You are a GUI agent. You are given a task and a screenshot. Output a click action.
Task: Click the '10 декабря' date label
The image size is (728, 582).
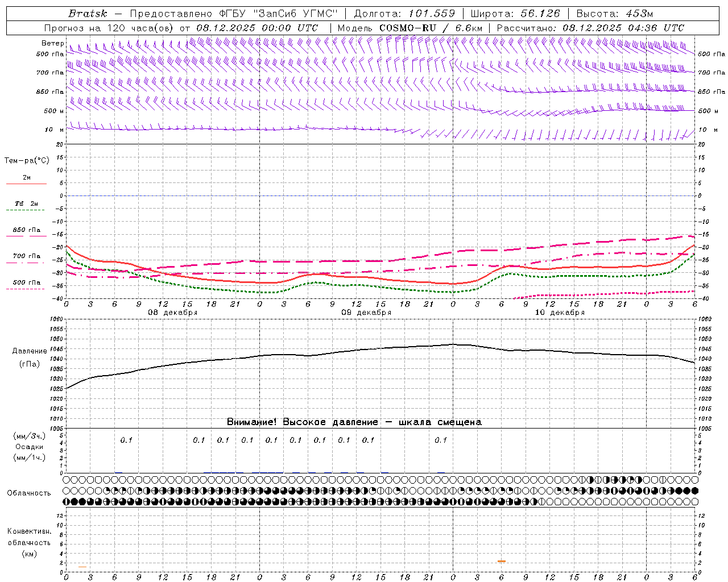pyautogui.click(x=560, y=313)
